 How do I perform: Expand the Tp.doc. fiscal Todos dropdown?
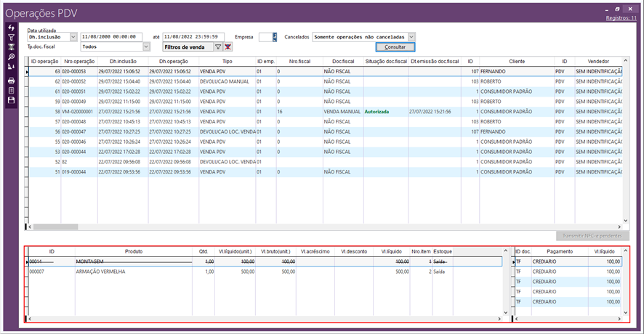[146, 46]
